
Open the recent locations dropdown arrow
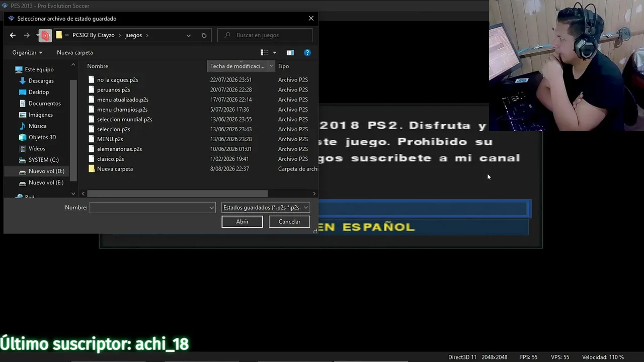point(38,35)
